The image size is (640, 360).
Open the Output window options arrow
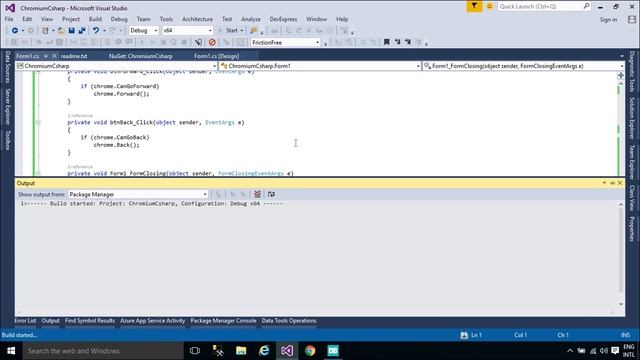pyautogui.click(x=604, y=183)
